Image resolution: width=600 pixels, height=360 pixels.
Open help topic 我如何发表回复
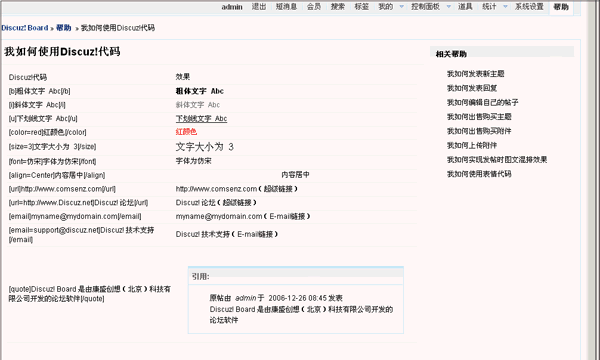[472, 88]
